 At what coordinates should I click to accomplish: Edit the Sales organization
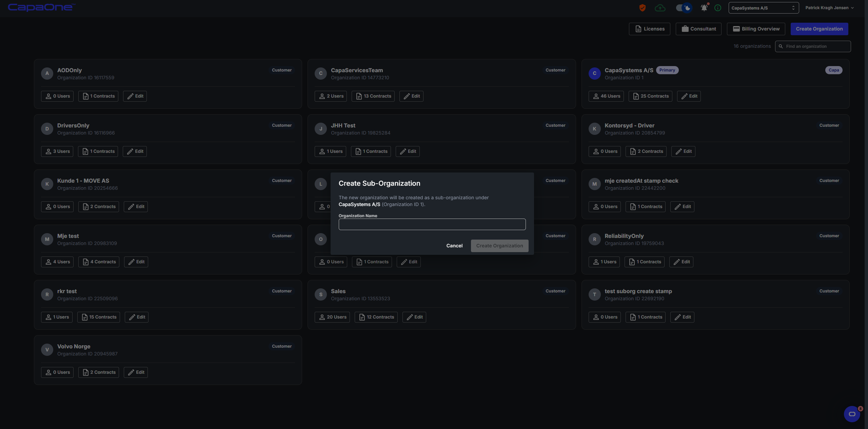pos(414,317)
